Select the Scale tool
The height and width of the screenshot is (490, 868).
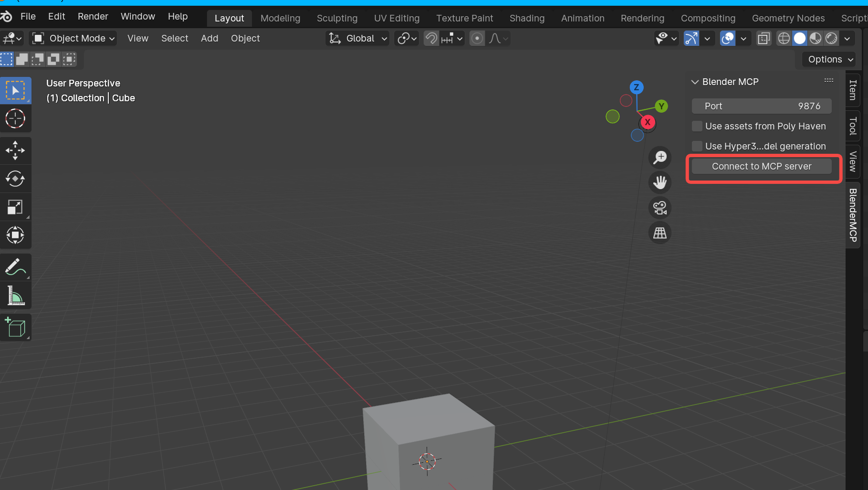pyautogui.click(x=15, y=207)
